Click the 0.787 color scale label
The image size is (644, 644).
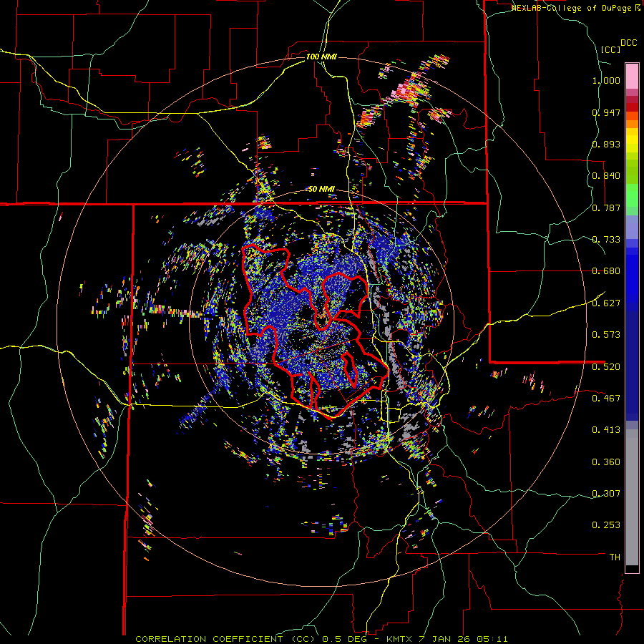606,208
